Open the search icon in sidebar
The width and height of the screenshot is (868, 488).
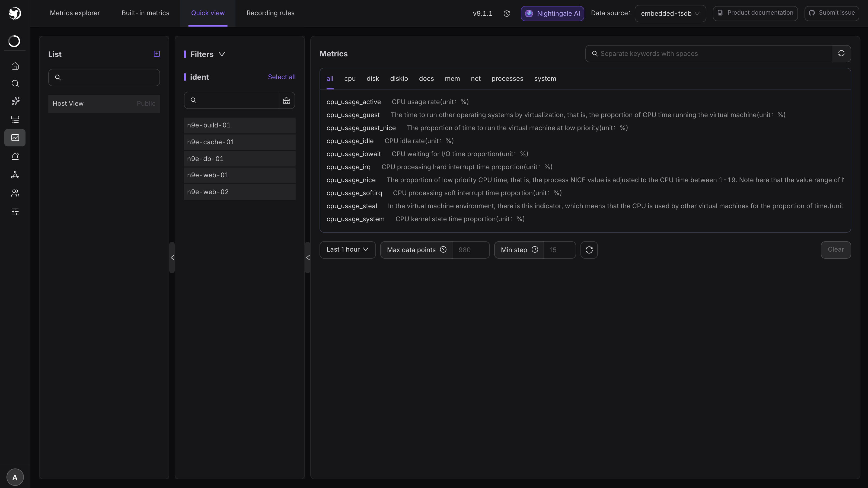[x=15, y=84]
